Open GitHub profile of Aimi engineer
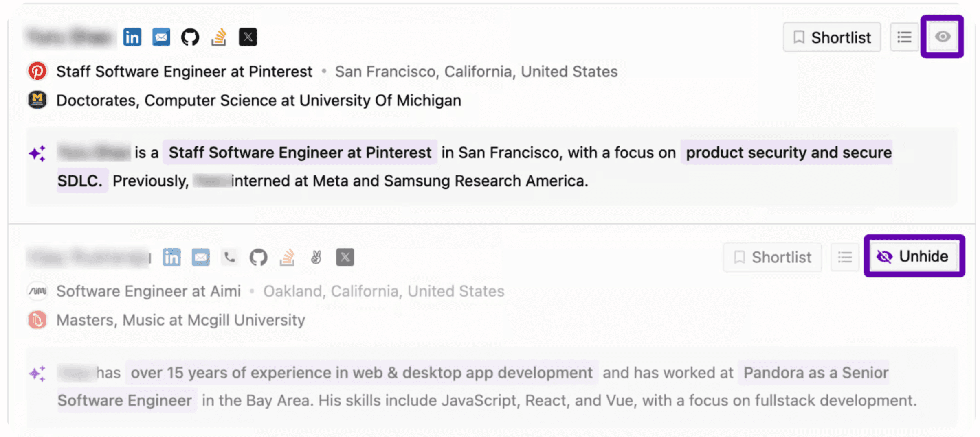 click(x=258, y=257)
